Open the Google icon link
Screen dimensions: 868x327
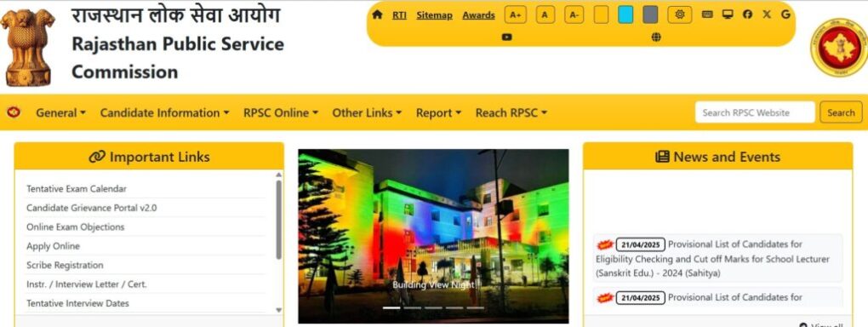tap(785, 15)
